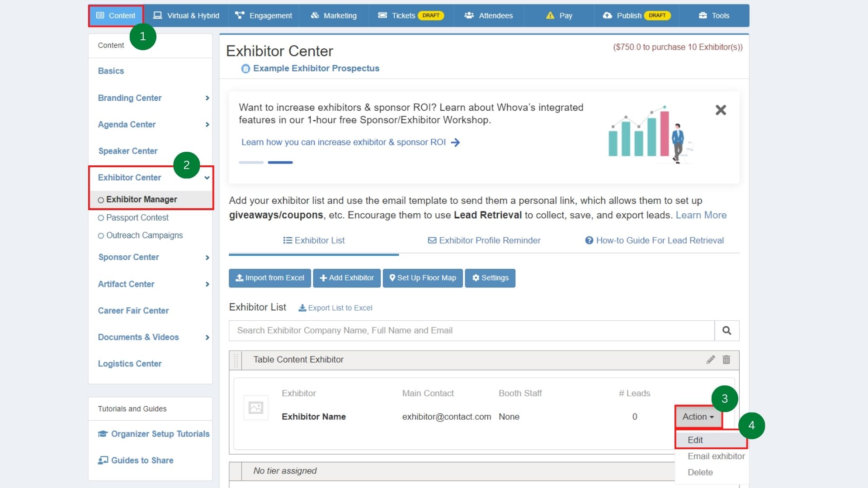Select the Passport Contest radio item

tap(101, 218)
